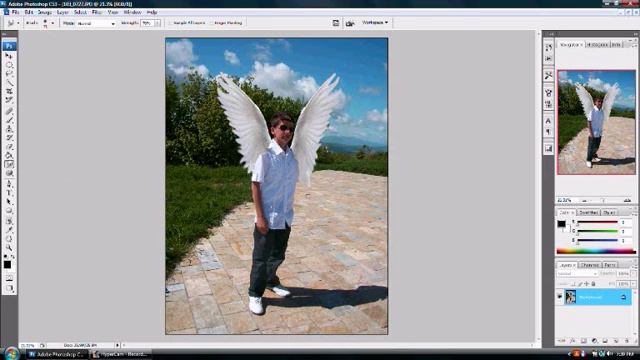
Task: Open the File menu
Action: (15, 13)
